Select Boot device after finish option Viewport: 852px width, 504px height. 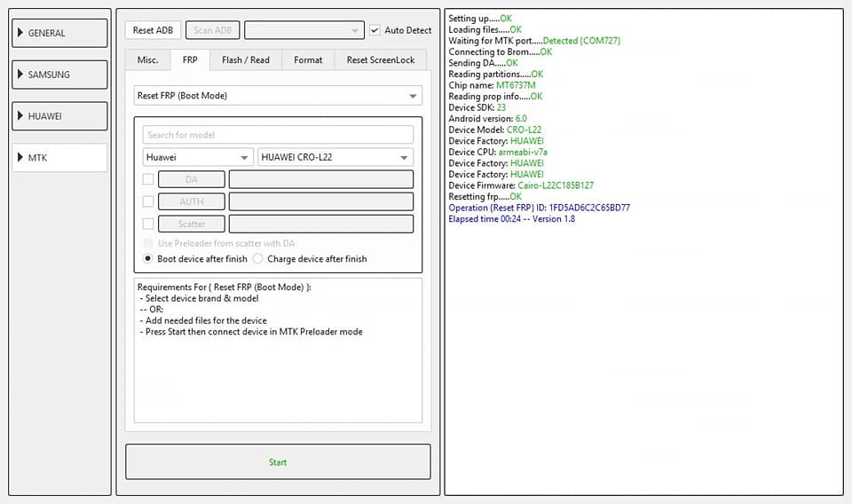[148, 259]
